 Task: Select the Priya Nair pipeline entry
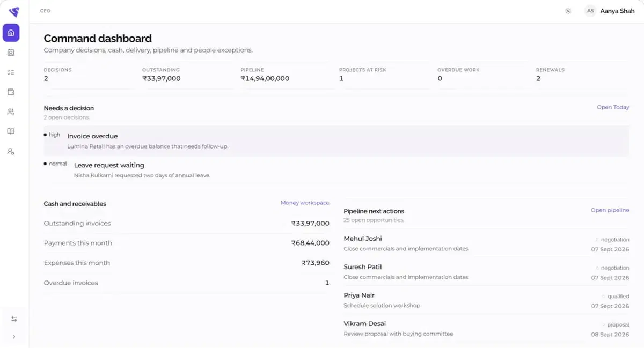[x=486, y=300]
